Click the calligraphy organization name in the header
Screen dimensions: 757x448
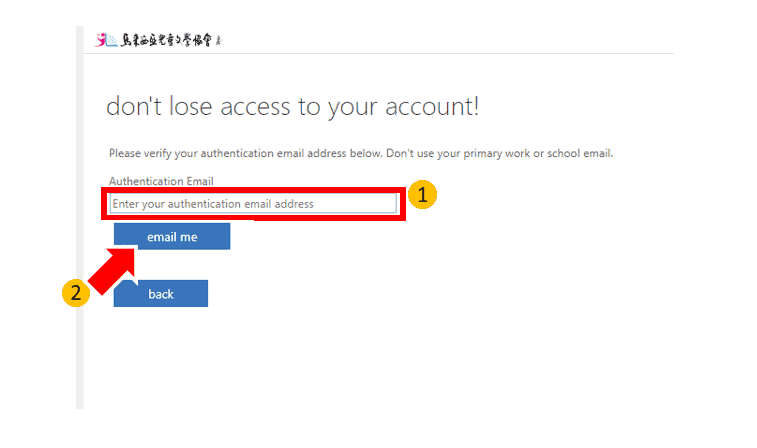(165, 40)
